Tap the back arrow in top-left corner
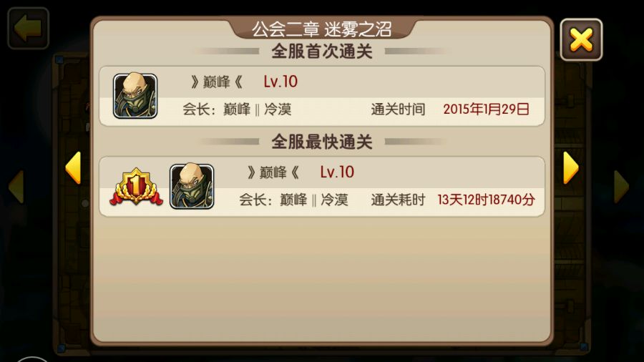 [x=29, y=28]
